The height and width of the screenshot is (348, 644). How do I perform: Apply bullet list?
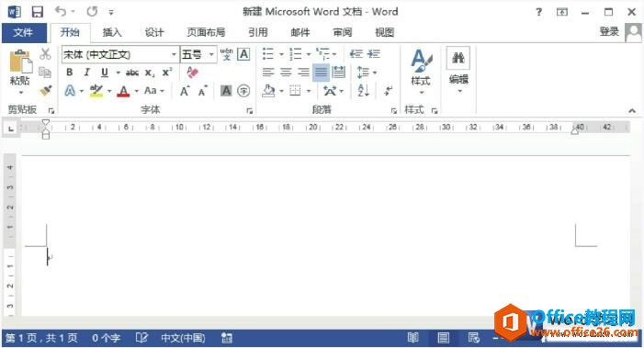pos(268,54)
